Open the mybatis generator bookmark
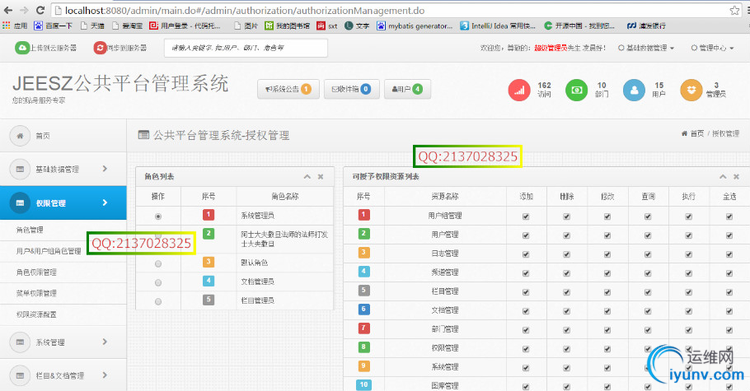This screenshot has height=391, width=750. 414,26
